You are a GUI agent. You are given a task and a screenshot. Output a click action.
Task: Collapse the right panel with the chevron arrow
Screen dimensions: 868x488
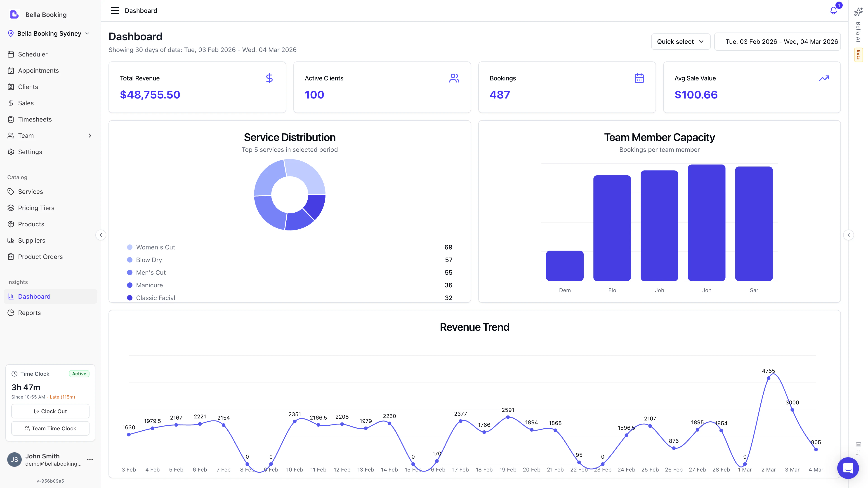[x=849, y=235]
